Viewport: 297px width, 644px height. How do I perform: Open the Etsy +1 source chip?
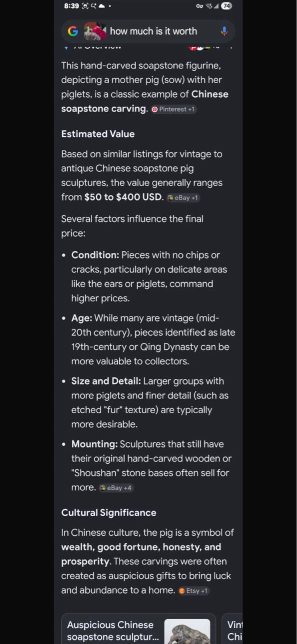click(193, 591)
